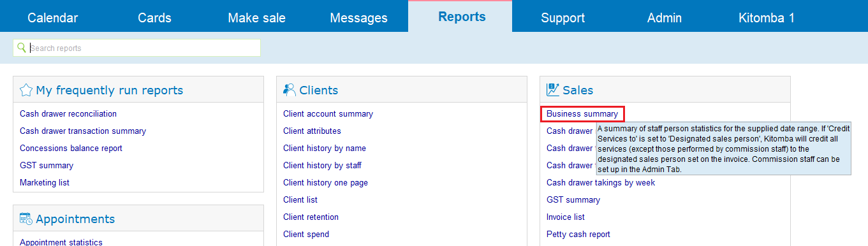Image resolution: width=868 pixels, height=246 pixels.
Task: Click the Clients section heading
Action: pyautogui.click(x=318, y=90)
